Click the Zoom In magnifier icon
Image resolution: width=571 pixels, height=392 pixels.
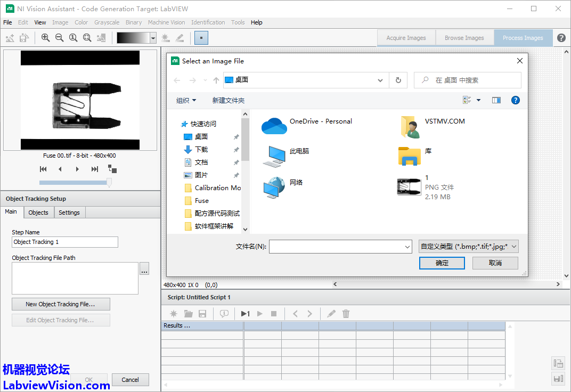[45, 38]
